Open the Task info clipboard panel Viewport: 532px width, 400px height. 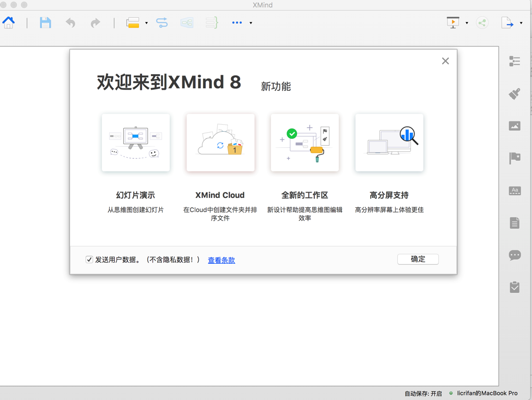tap(514, 287)
